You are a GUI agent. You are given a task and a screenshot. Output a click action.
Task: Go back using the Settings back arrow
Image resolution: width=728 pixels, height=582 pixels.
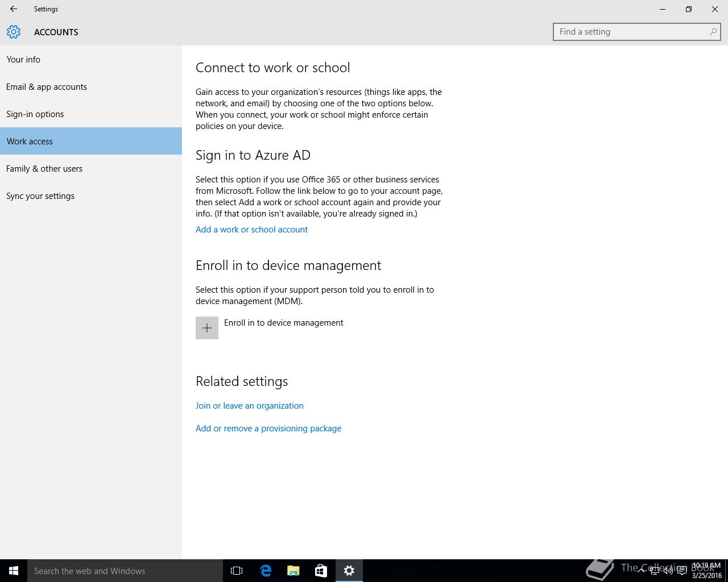[14, 9]
